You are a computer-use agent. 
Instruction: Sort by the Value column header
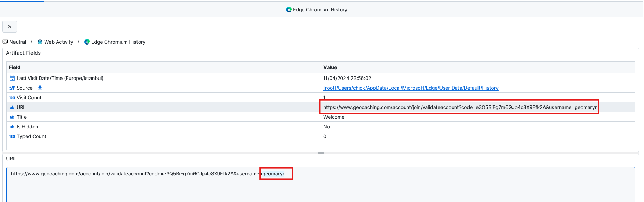330,67
